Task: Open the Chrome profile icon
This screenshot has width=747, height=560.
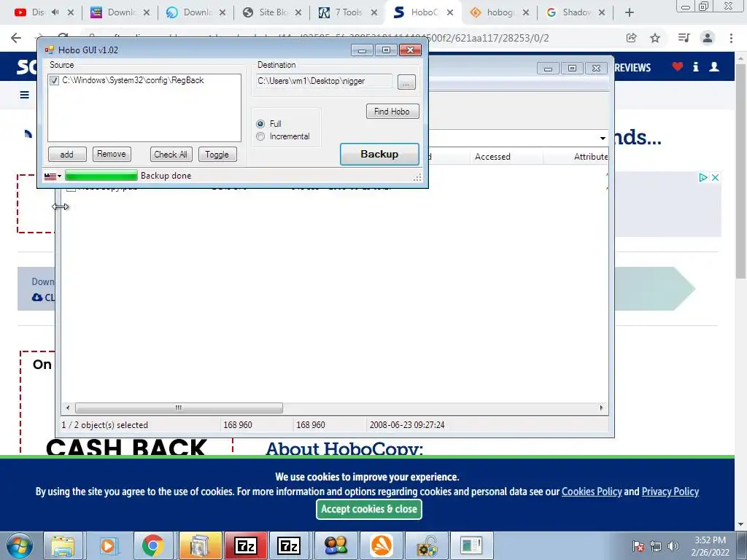Action: coord(708,38)
